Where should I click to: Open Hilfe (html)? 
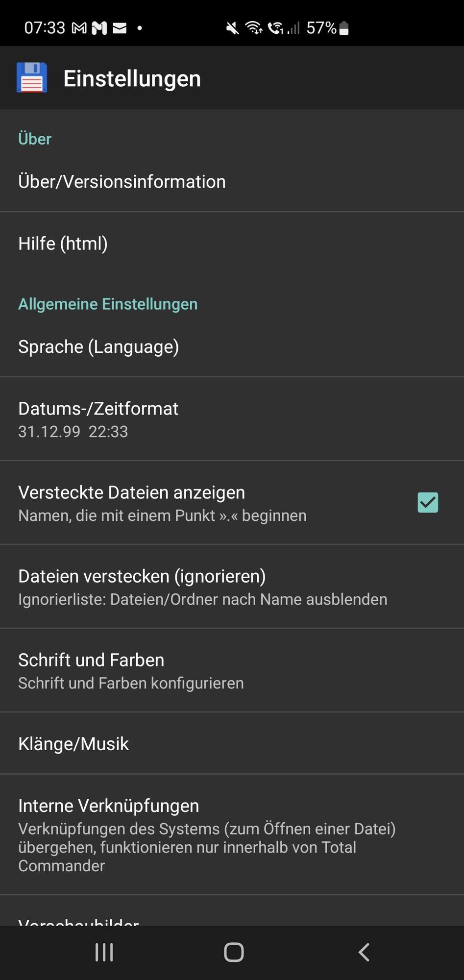pyautogui.click(x=232, y=244)
